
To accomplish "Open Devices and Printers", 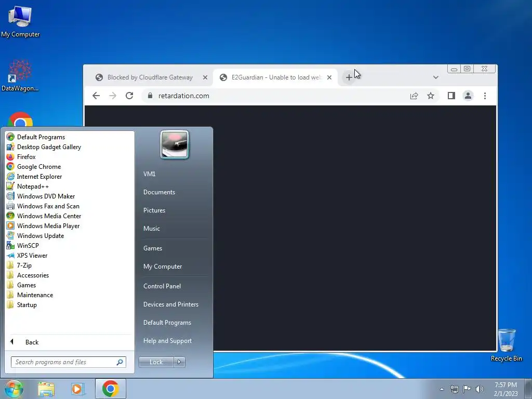I will [x=170, y=304].
